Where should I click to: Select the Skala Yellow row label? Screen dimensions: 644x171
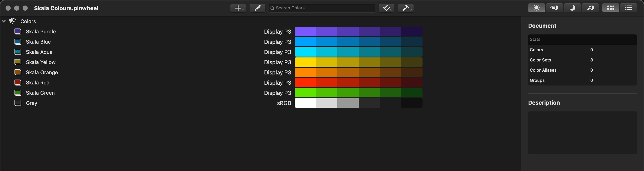[x=40, y=62]
